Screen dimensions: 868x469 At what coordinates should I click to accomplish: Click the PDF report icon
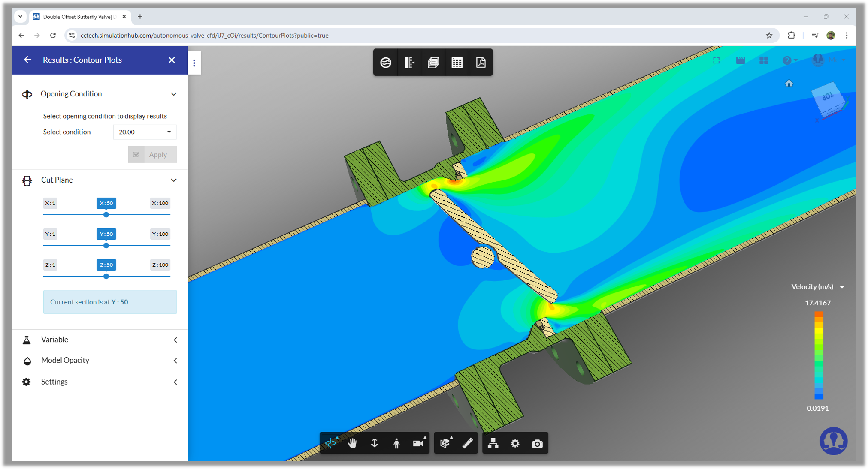(x=481, y=63)
